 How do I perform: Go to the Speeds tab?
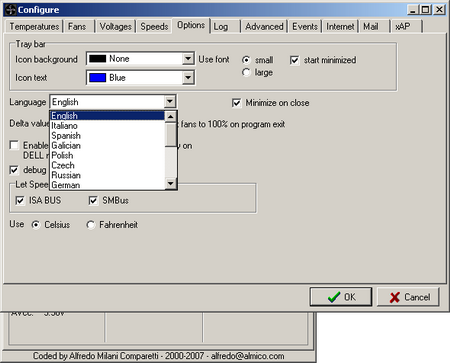tap(154, 26)
